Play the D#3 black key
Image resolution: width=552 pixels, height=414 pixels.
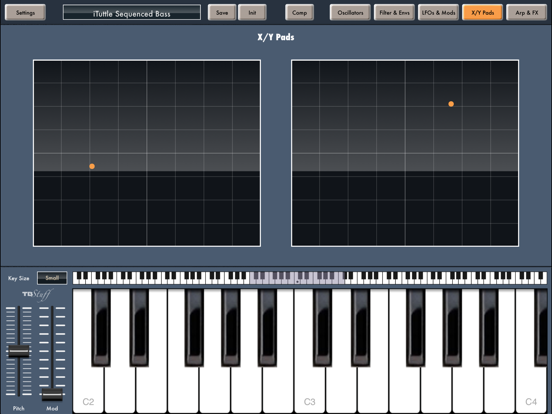pos(360,327)
